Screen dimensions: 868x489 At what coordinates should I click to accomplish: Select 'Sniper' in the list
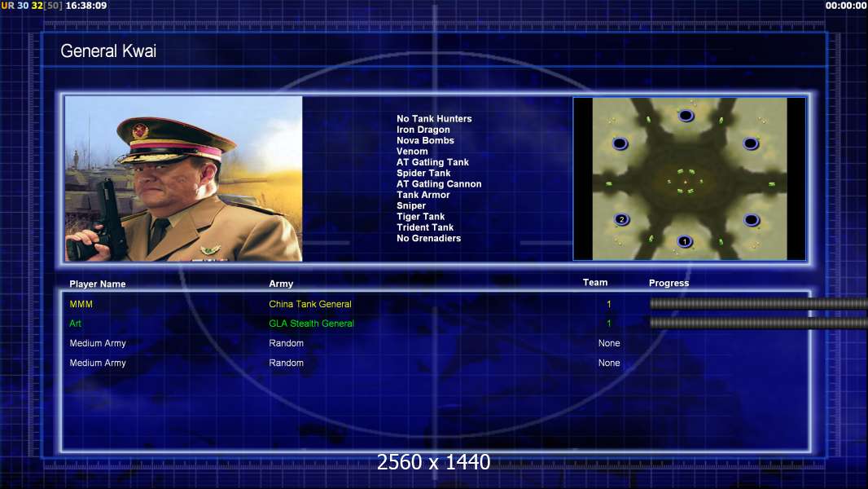(410, 205)
